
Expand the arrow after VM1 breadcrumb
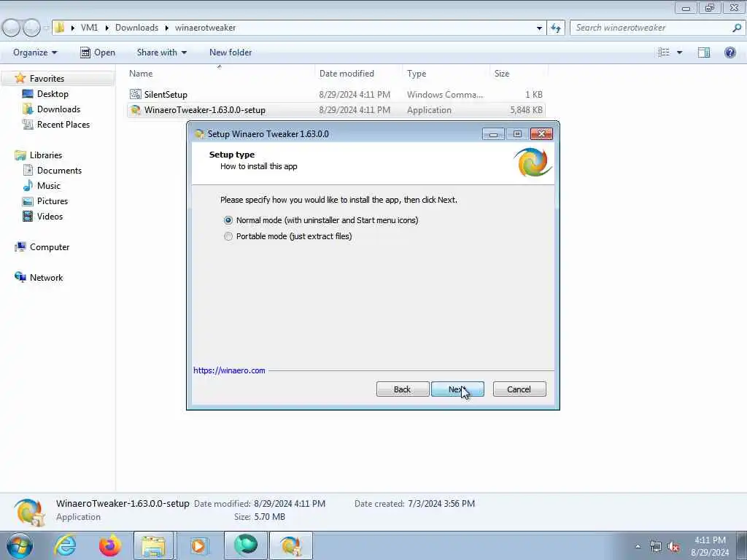107,28
